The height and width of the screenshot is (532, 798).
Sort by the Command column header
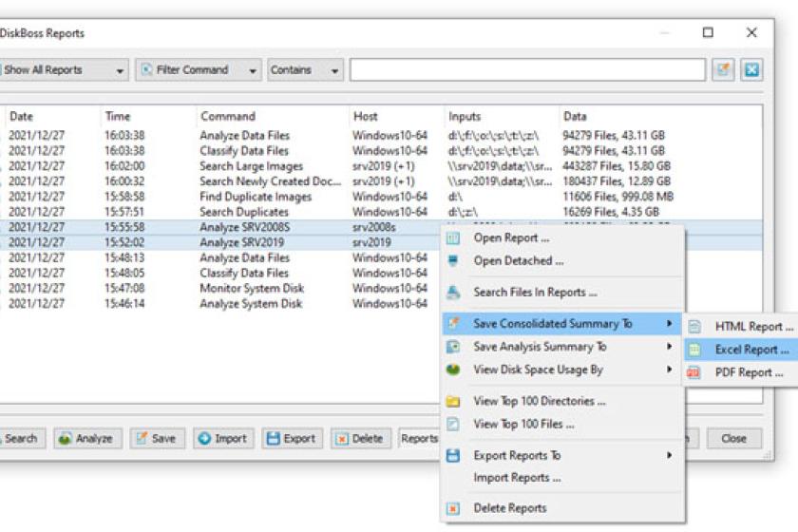coord(273,117)
